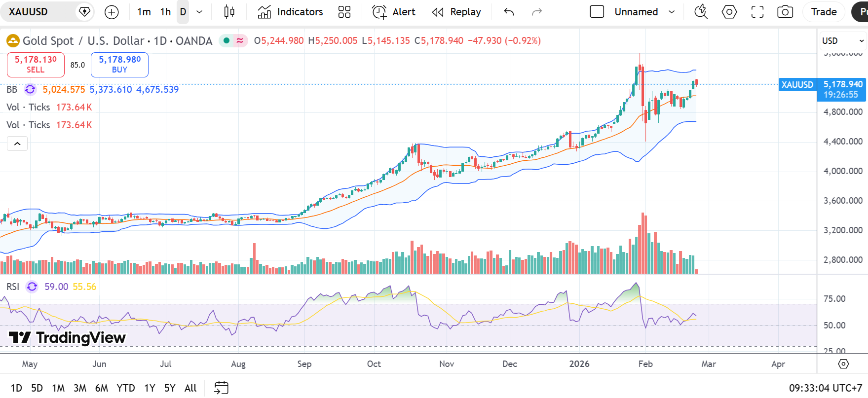The width and height of the screenshot is (868, 398).
Task: Switch to the 1h timeframe
Action: click(x=165, y=12)
